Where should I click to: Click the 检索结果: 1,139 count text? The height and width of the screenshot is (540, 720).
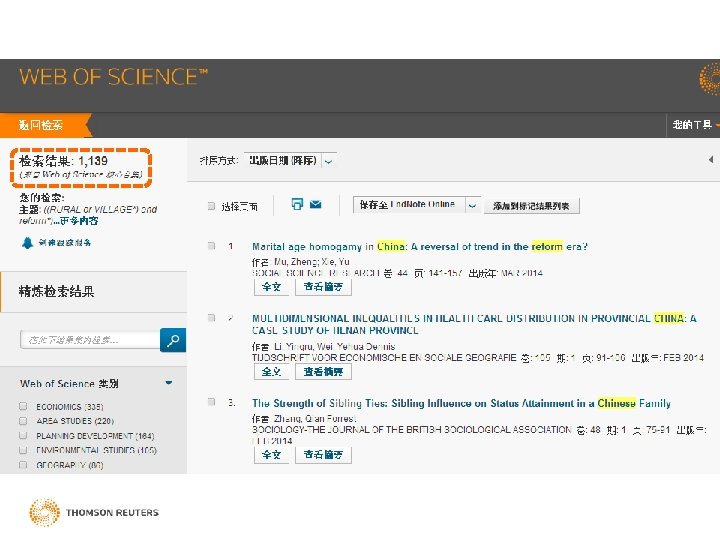63,161
